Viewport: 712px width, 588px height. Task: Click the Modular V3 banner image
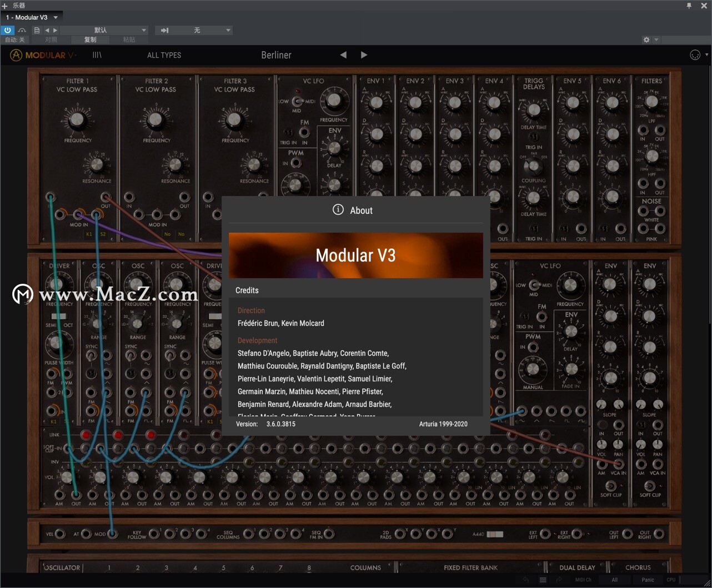click(x=355, y=255)
